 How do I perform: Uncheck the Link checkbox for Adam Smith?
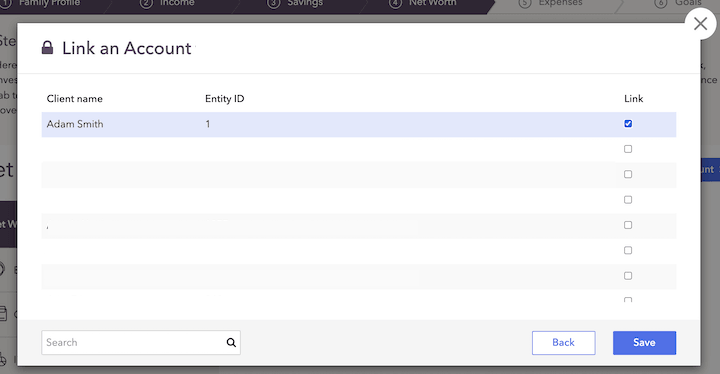pos(628,124)
